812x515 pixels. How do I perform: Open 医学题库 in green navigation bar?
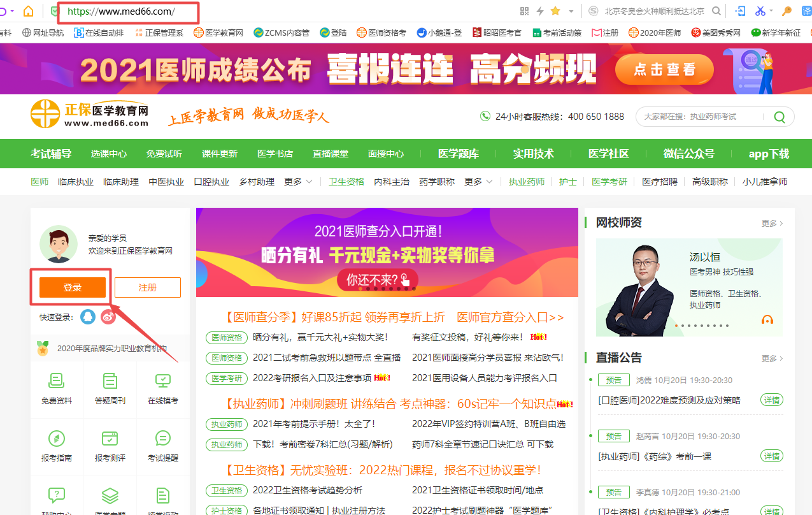pyautogui.click(x=459, y=154)
